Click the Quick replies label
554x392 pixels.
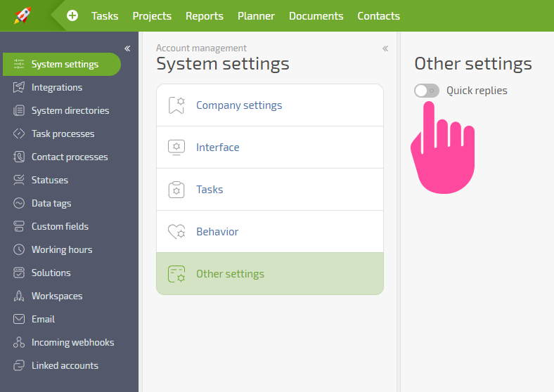(477, 91)
